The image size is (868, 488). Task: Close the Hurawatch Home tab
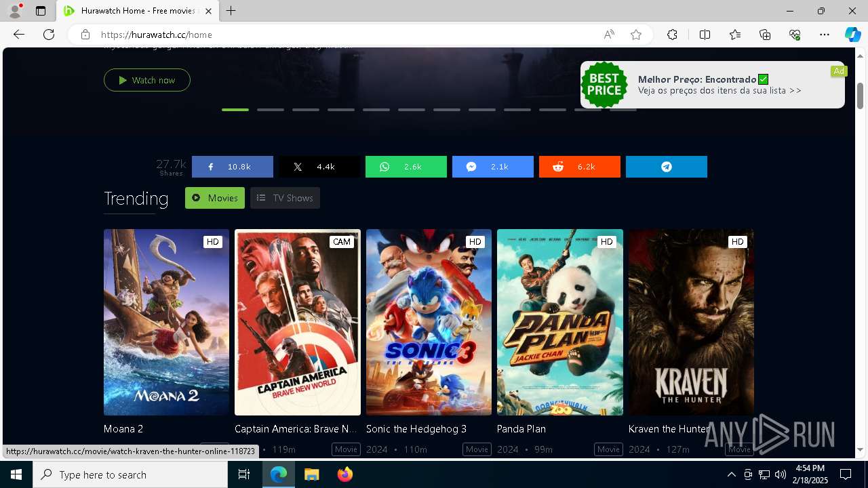(x=209, y=11)
